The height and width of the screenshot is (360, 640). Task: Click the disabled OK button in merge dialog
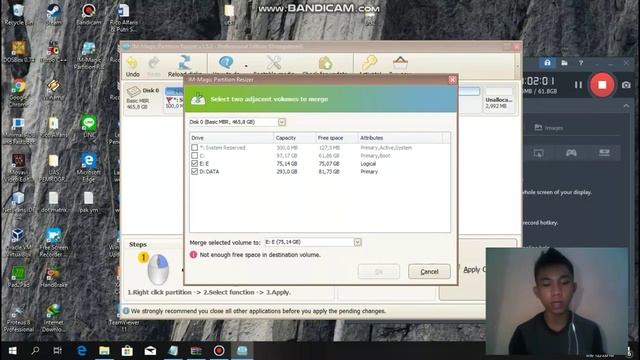[379, 271]
